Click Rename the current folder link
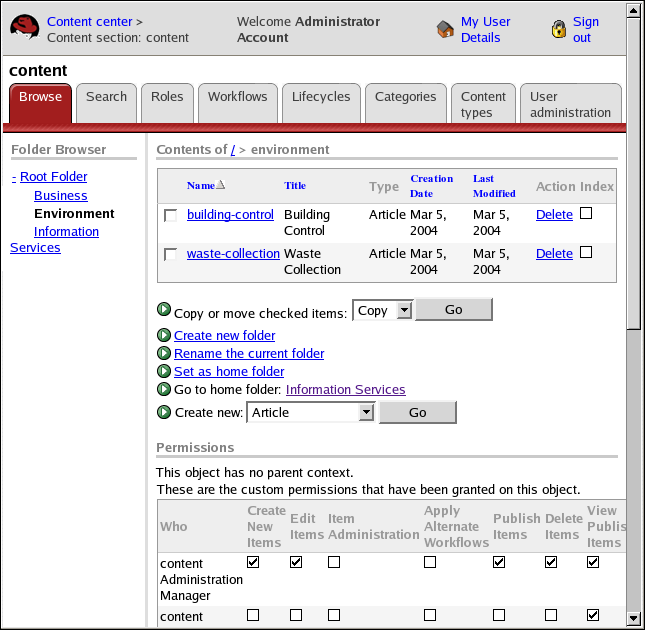This screenshot has width=645, height=630. [249, 354]
